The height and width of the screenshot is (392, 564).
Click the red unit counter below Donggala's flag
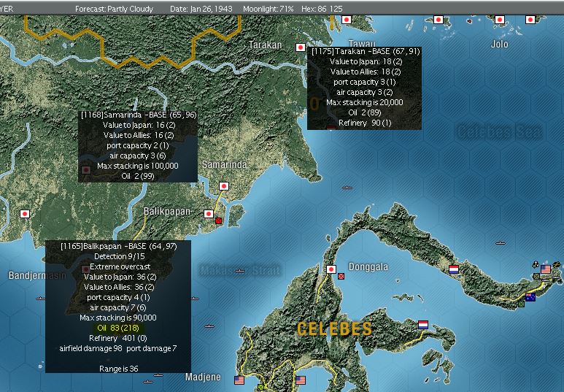click(341, 276)
